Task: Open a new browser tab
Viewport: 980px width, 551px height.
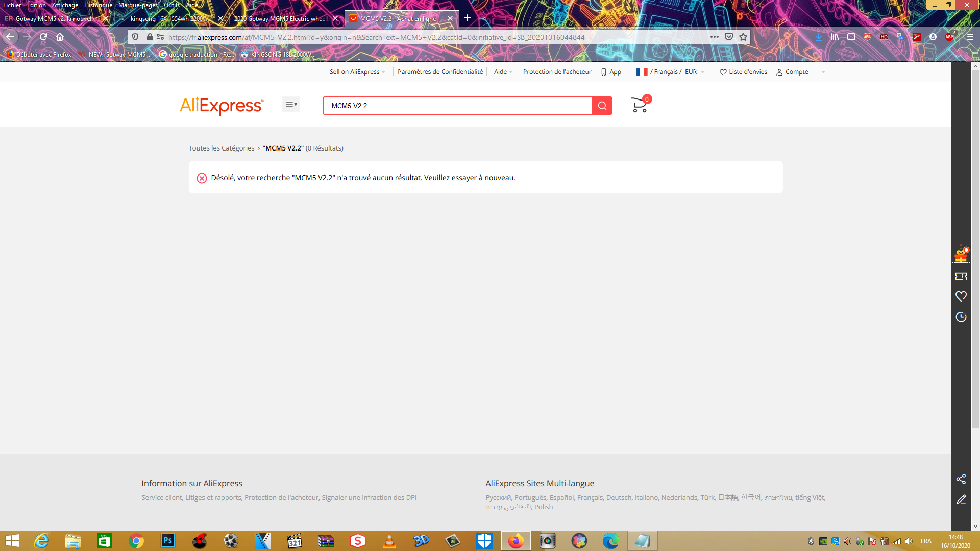Action: (468, 18)
